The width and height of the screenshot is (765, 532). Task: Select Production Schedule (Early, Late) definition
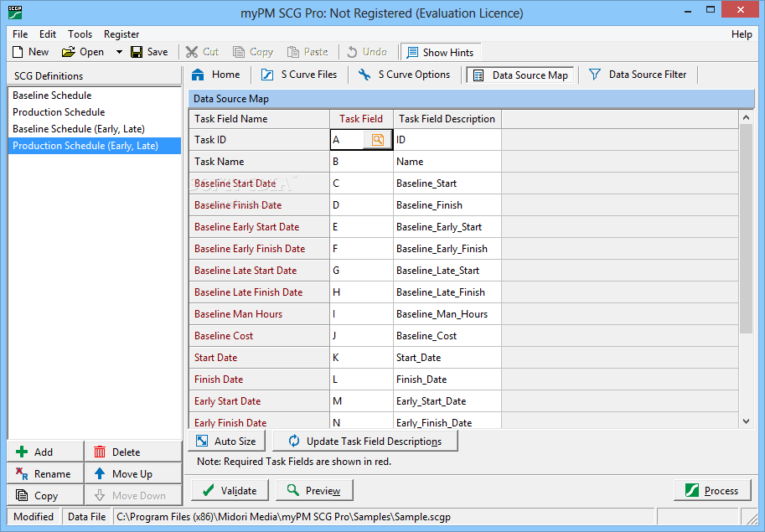point(94,146)
